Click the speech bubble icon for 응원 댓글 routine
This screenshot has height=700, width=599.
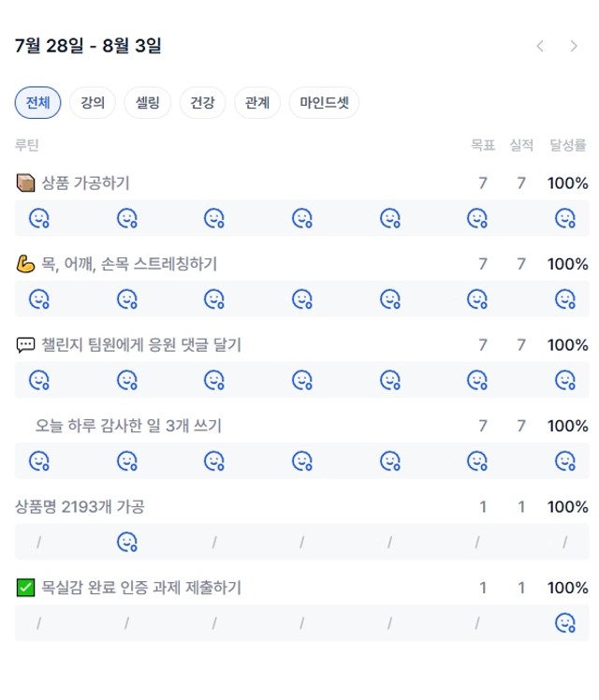tap(25, 345)
